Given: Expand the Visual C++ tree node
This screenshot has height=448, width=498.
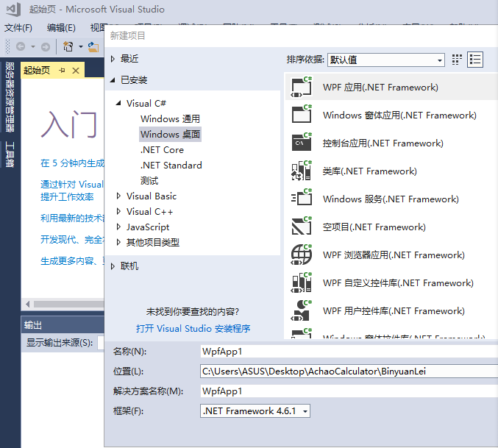Looking at the screenshot, I should click(x=118, y=211).
